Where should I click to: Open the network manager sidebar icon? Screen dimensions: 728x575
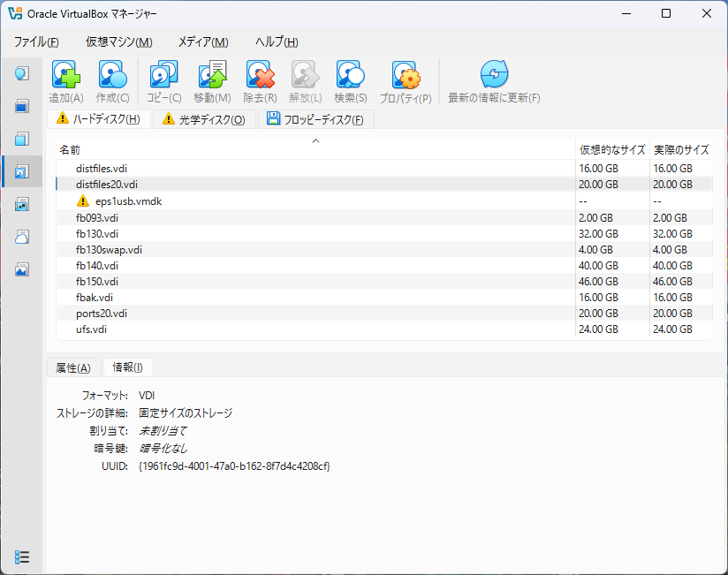(22, 204)
